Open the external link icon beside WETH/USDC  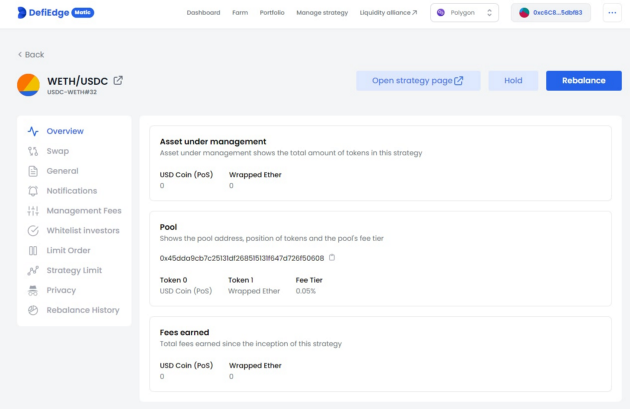118,80
